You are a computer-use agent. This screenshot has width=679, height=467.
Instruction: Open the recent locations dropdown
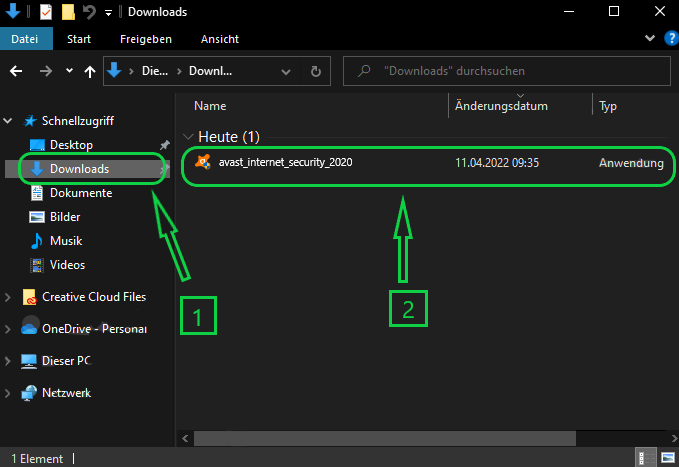[x=69, y=71]
